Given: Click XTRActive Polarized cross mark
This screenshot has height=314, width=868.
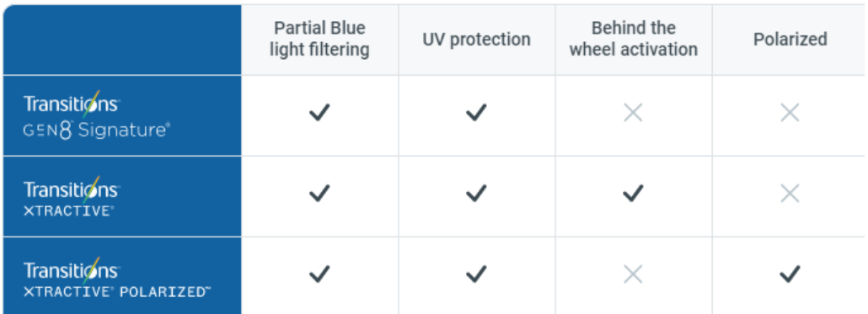Looking at the screenshot, I should (790, 194).
